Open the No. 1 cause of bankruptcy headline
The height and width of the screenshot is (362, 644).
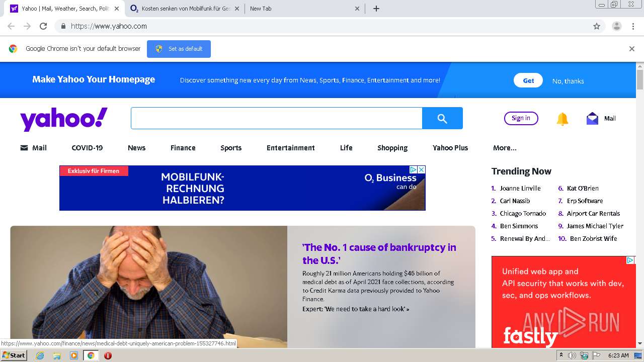(379, 254)
